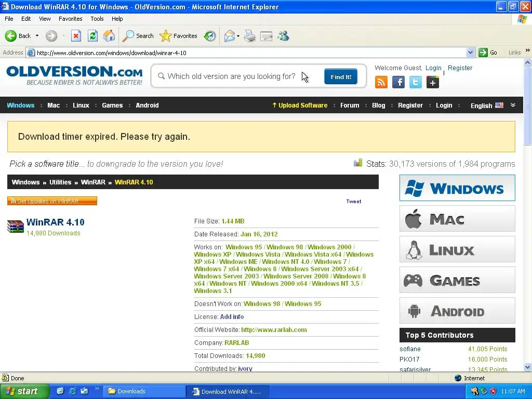Refresh the page with green arrows icon
532x399 pixels.
[92, 36]
